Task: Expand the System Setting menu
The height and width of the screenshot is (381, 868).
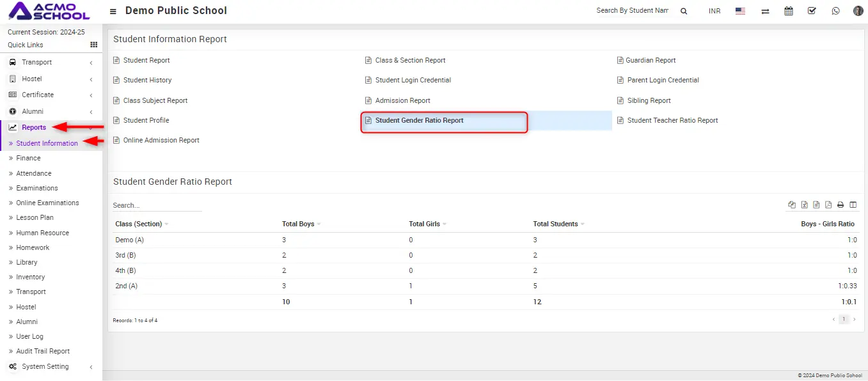Action: tap(45, 366)
